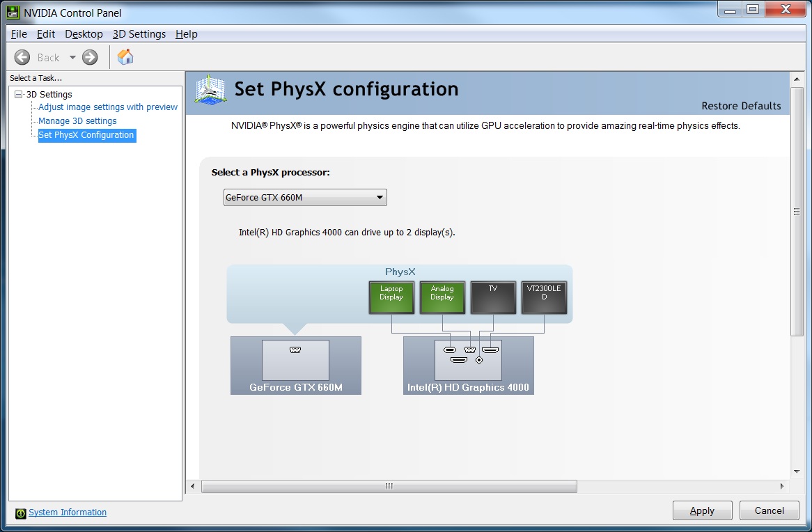Click the 'Set PhysX configuration' heading
This screenshot has width=812, height=532.
pyautogui.click(x=346, y=89)
